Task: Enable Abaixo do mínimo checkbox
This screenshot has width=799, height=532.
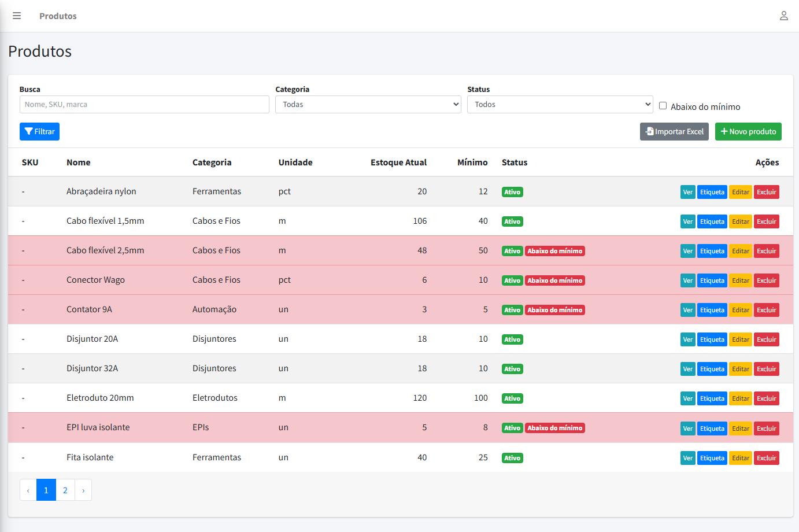Action: pyautogui.click(x=663, y=106)
